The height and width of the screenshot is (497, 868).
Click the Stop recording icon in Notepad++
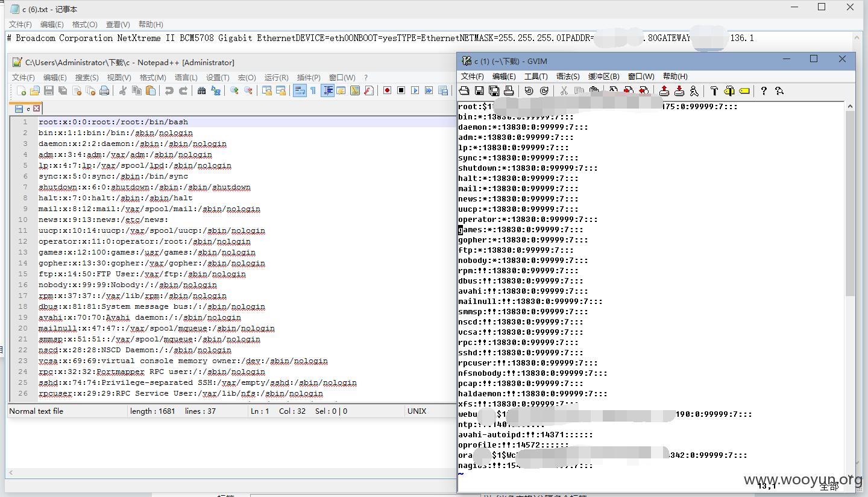click(401, 90)
